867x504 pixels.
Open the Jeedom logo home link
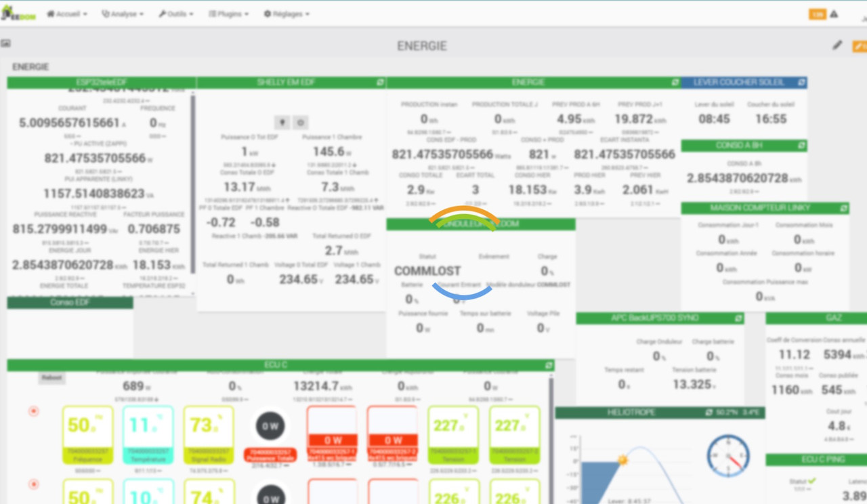18,14
